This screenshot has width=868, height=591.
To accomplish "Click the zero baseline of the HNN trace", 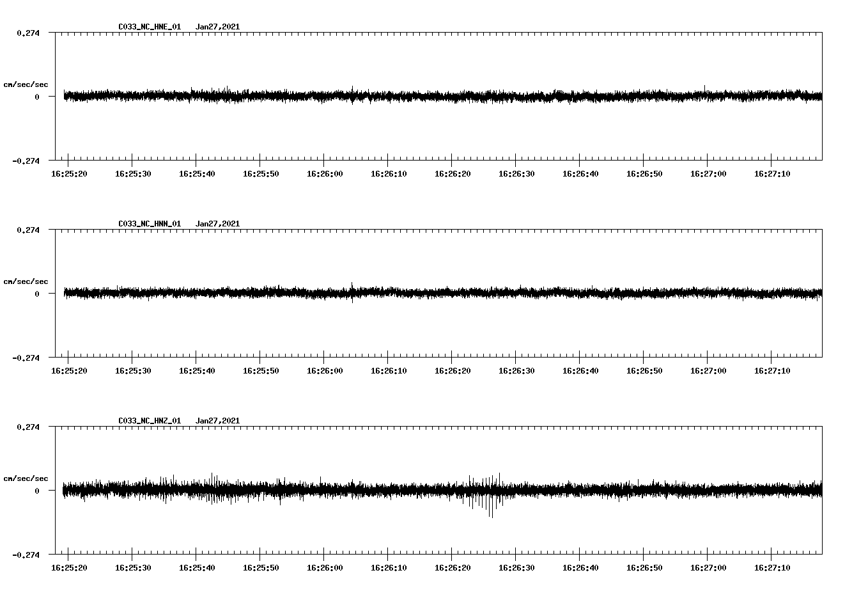I will coord(384,293).
